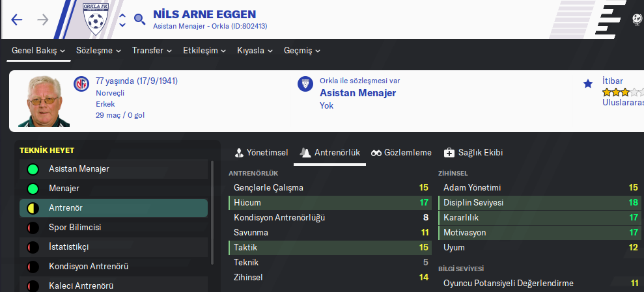This screenshot has height=292, width=644.
Task: Select the Antrenör half-yellow role indicator
Action: [33, 208]
